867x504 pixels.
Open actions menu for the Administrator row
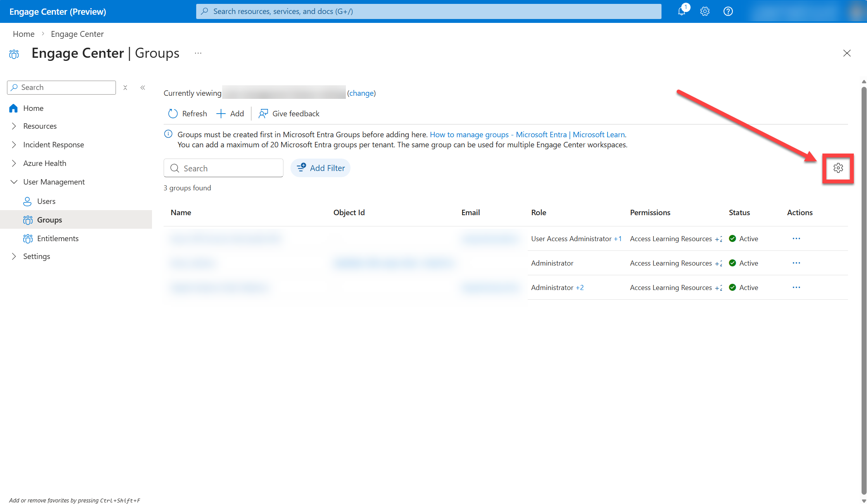point(796,263)
